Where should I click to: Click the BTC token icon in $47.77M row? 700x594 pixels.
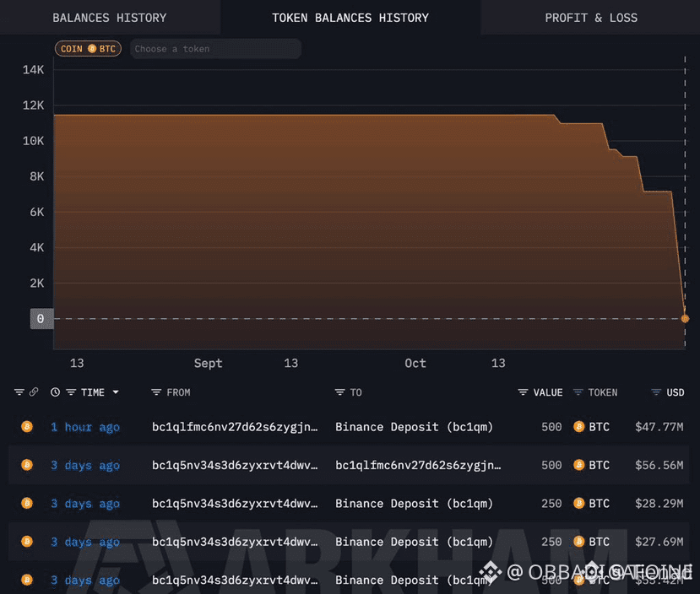point(579,427)
